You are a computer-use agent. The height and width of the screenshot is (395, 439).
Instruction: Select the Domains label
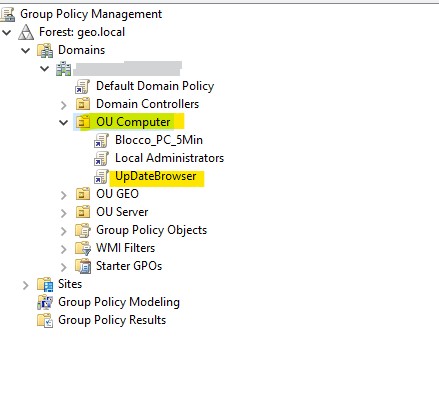pos(81,50)
